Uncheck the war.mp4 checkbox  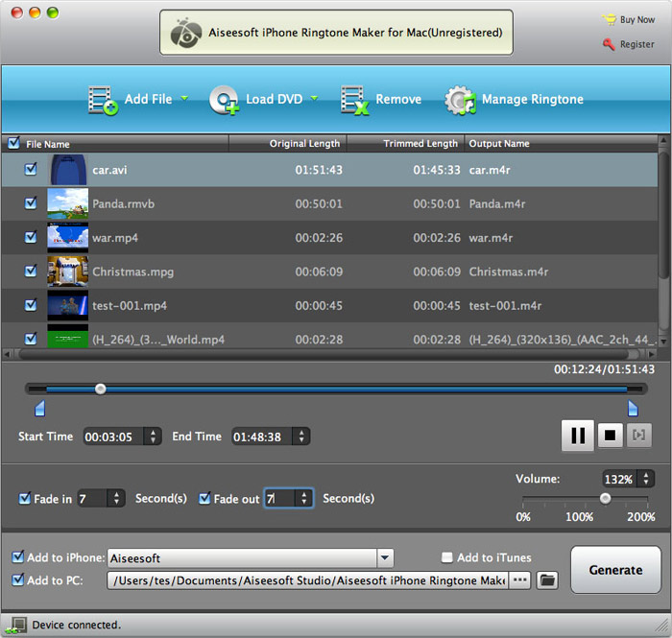(x=31, y=237)
